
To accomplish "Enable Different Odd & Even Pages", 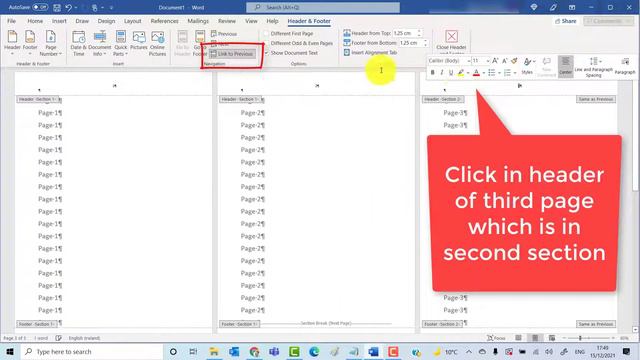I will click(x=298, y=43).
